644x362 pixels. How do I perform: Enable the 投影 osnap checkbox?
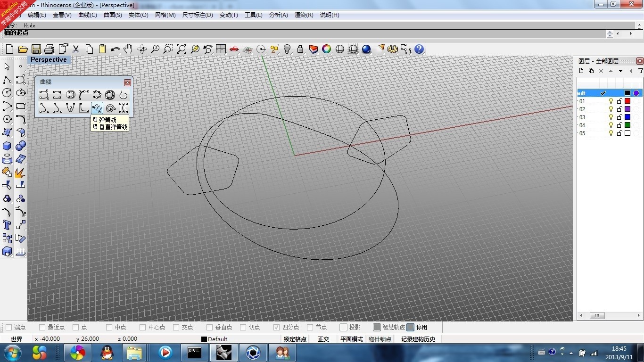point(343,327)
